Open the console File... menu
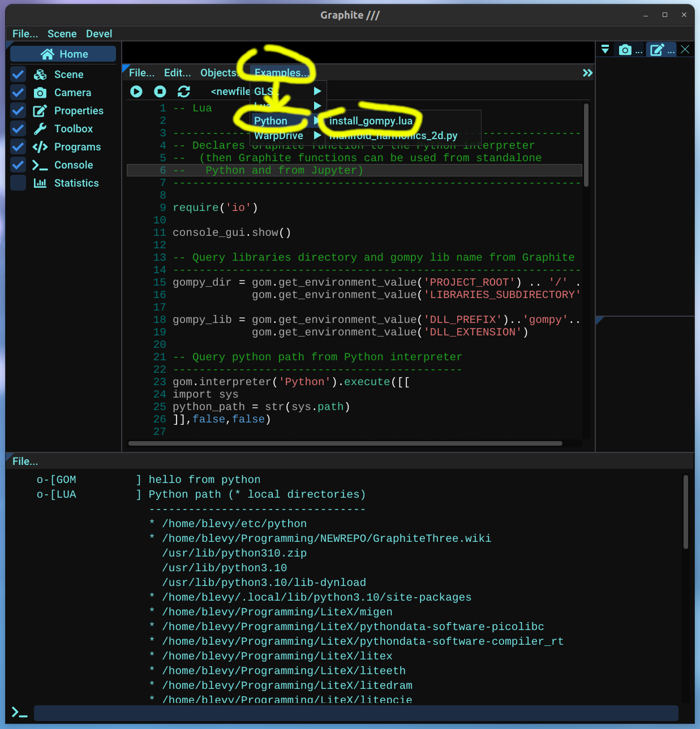Viewport: 700px width, 729px height. (25, 461)
